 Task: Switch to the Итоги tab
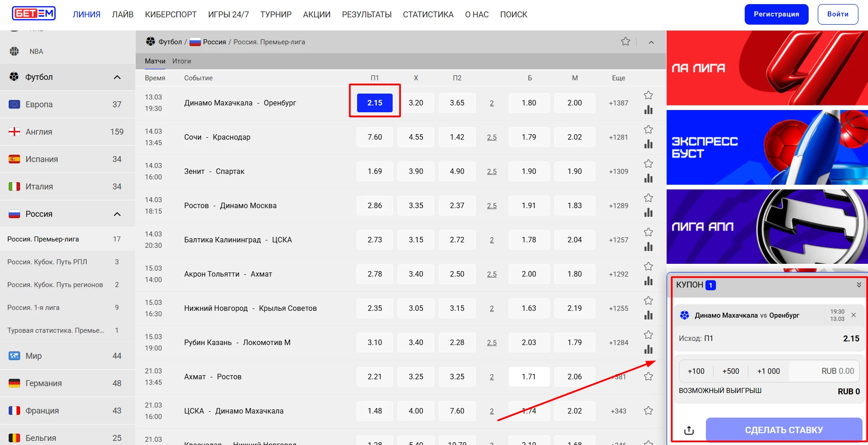182,61
